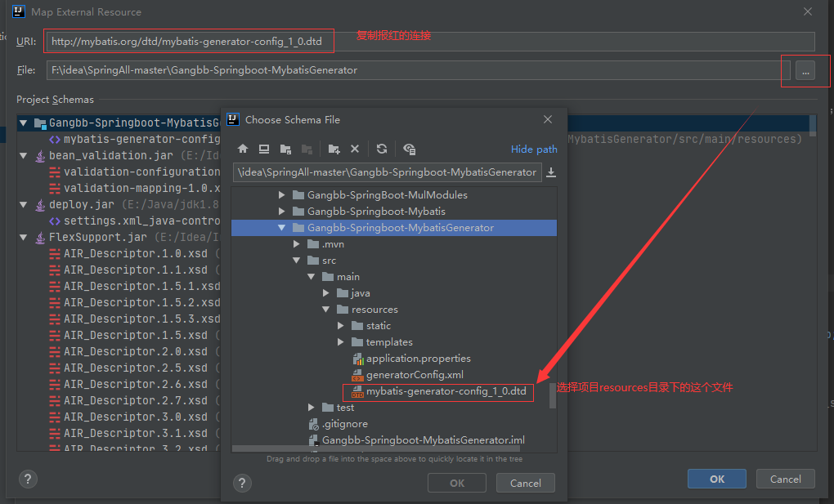Select AIR_Descriptor.1.5.3.xsd schema
834x504 pixels.
click(x=135, y=319)
